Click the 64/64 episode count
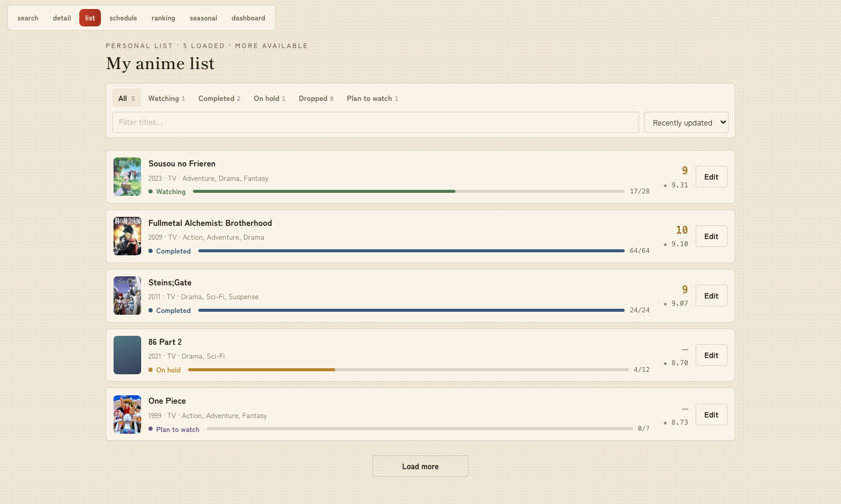The height and width of the screenshot is (504, 841). coord(640,250)
